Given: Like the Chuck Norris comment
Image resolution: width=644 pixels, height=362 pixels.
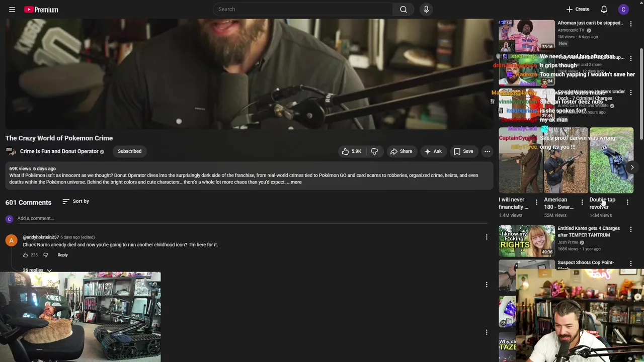Looking at the screenshot, I should 25,255.
